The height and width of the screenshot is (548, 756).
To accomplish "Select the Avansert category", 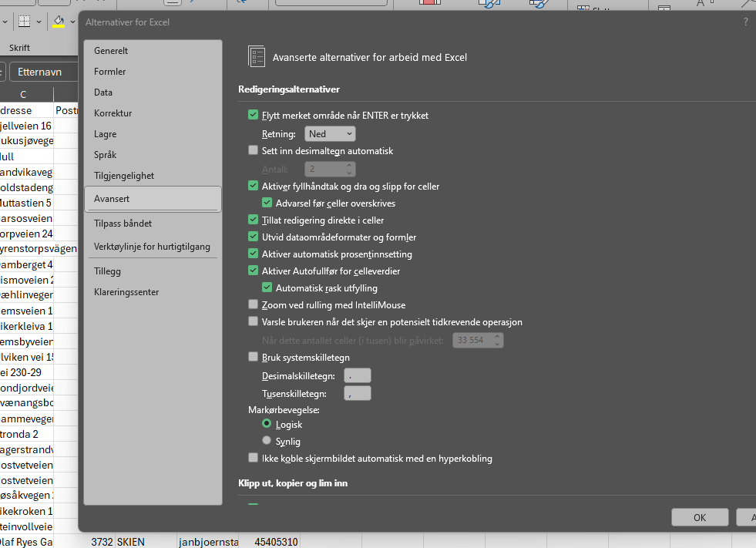I will (153, 199).
